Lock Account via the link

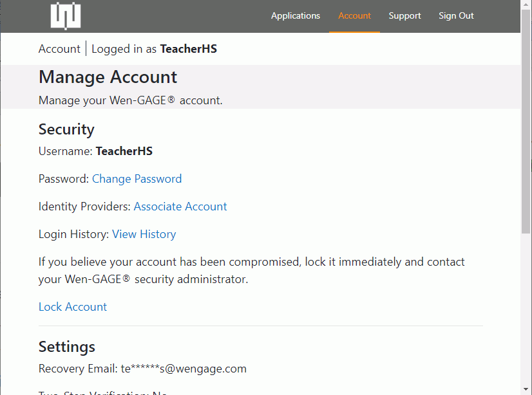point(73,307)
